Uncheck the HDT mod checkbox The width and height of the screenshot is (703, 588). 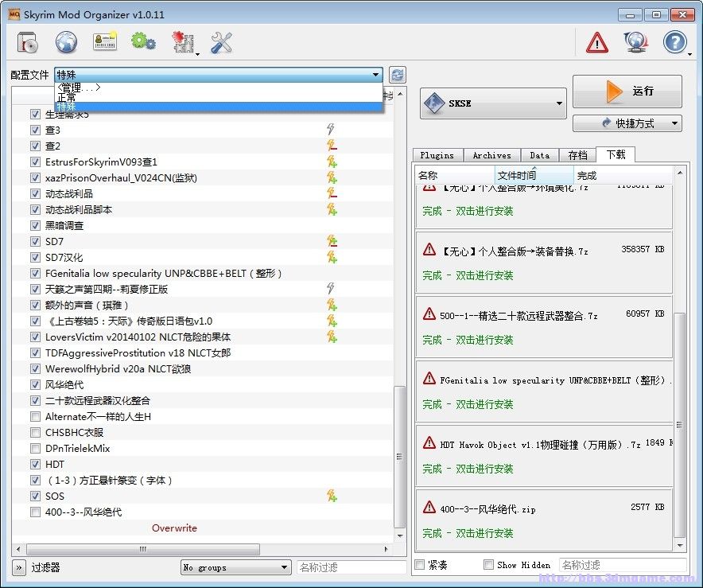pos(35,464)
